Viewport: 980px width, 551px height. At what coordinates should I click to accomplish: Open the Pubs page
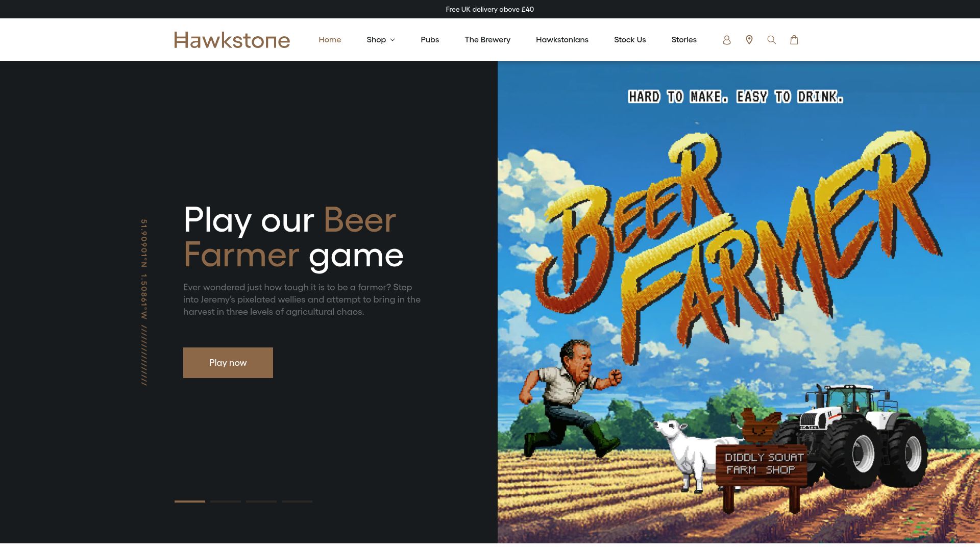click(x=430, y=40)
